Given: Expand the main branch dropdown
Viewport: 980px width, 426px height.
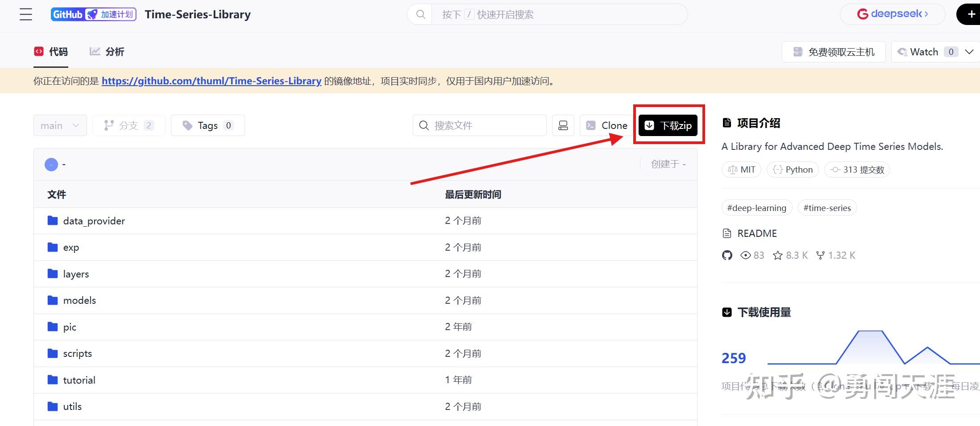Looking at the screenshot, I should pyautogui.click(x=60, y=125).
